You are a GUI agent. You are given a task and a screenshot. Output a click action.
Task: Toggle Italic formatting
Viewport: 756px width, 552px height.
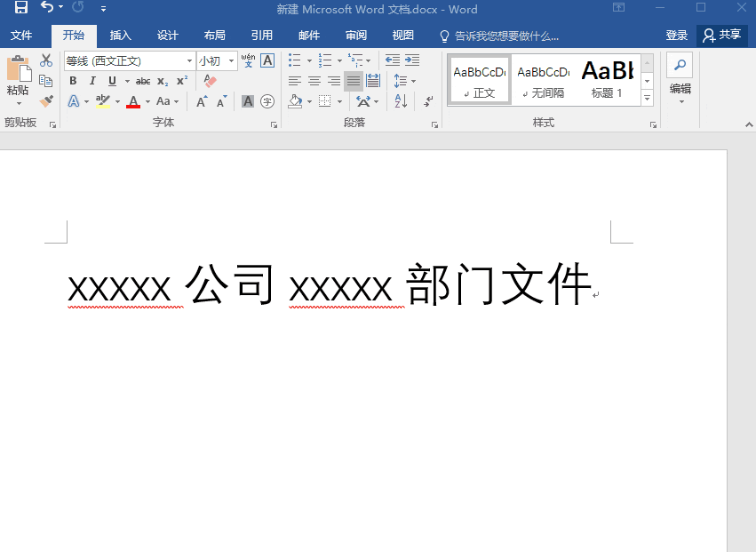92,81
